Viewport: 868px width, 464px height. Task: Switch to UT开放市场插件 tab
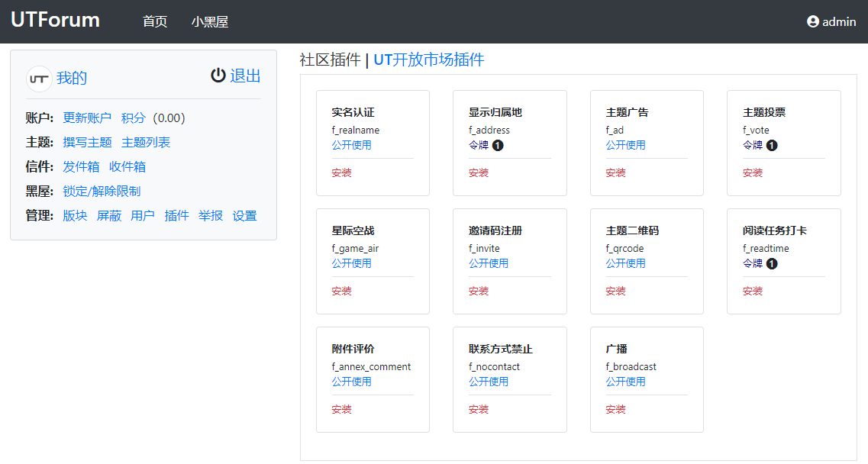click(428, 60)
